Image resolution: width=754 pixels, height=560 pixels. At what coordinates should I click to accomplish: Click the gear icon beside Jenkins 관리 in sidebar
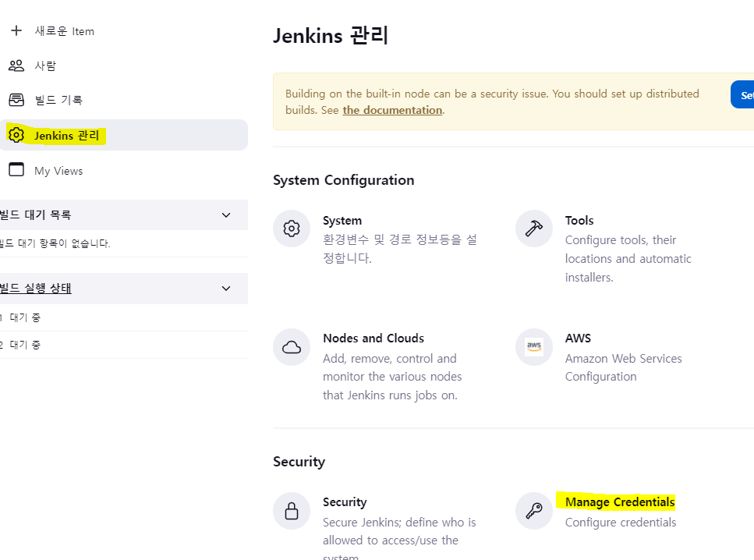tap(16, 135)
